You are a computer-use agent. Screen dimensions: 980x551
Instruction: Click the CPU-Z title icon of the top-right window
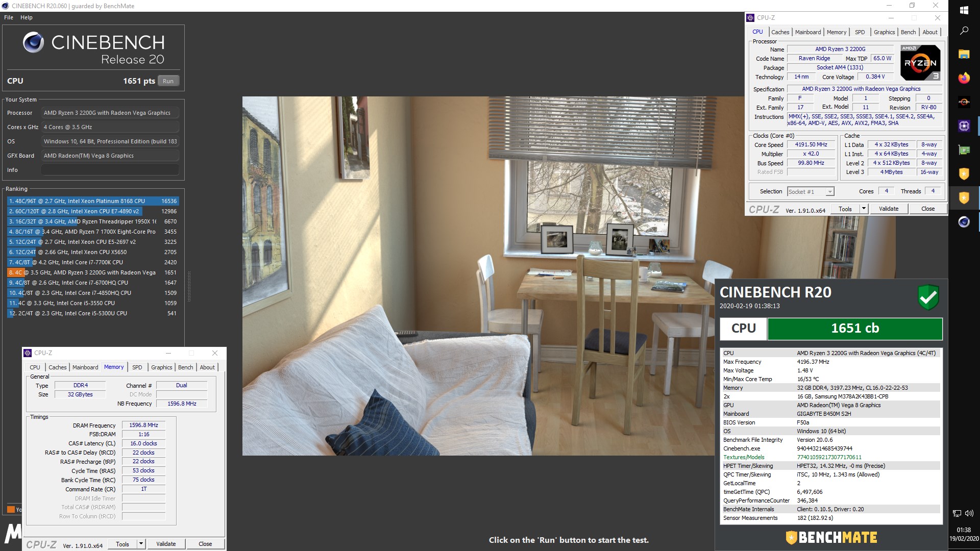pyautogui.click(x=750, y=18)
